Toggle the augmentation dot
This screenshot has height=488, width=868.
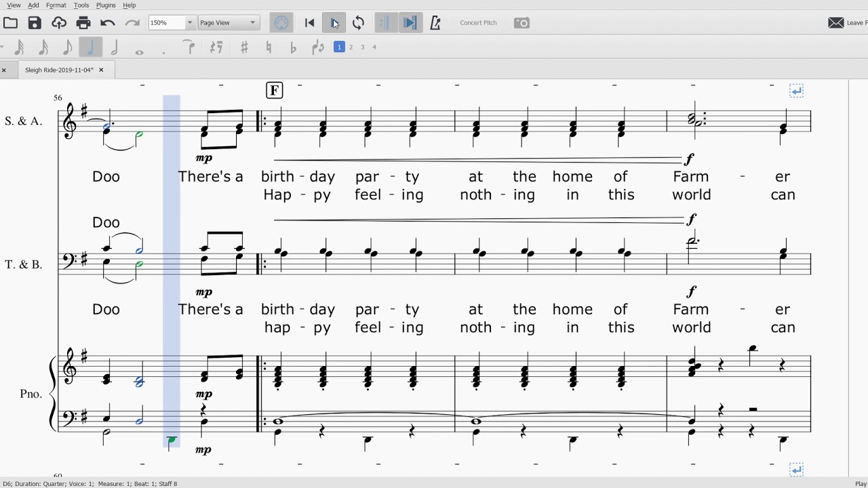(x=163, y=52)
